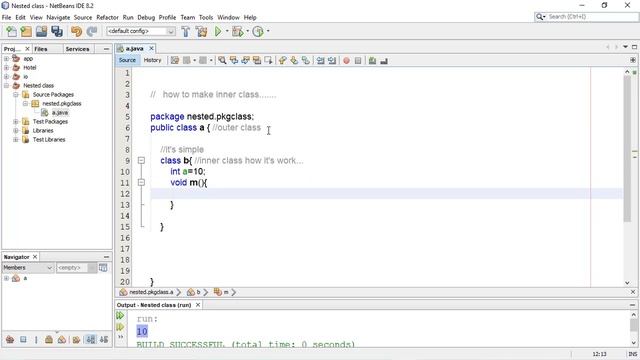This screenshot has width=640, height=360.
Task: Open the Navigate menu
Action: click(58, 18)
